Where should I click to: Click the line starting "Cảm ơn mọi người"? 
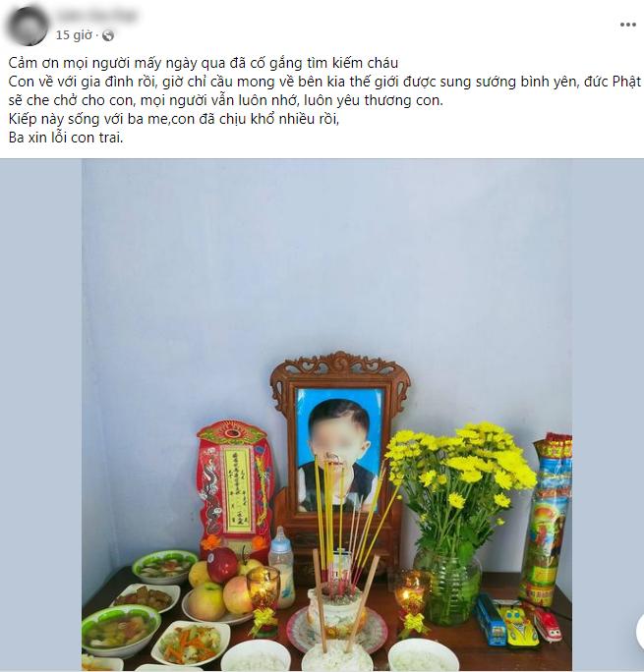point(204,63)
